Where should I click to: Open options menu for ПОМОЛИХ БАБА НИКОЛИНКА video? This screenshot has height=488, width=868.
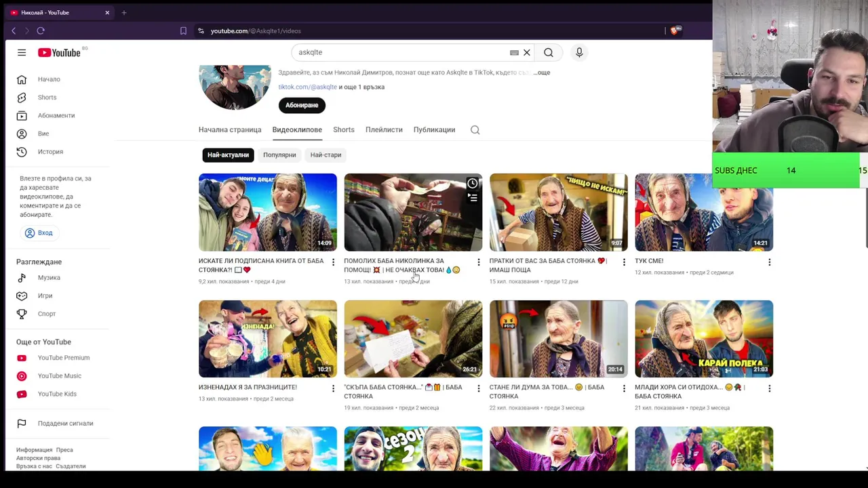tap(479, 262)
